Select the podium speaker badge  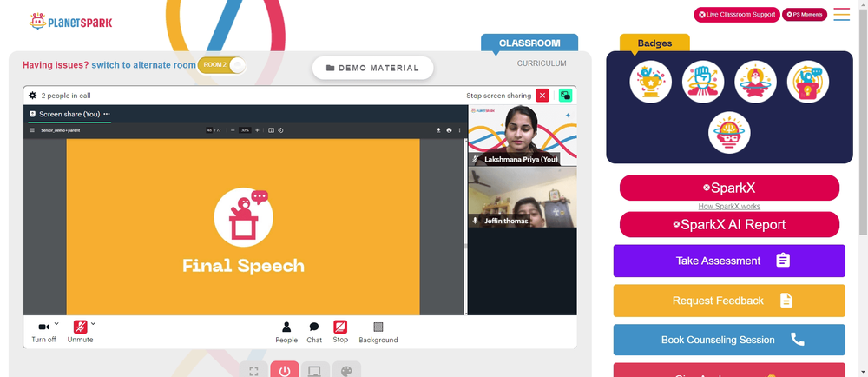click(x=808, y=82)
